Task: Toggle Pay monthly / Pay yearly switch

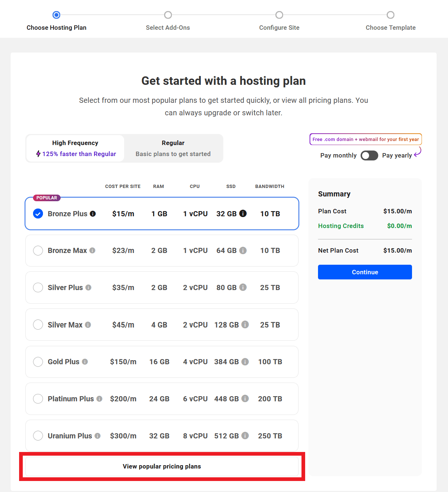Action: 369,156
